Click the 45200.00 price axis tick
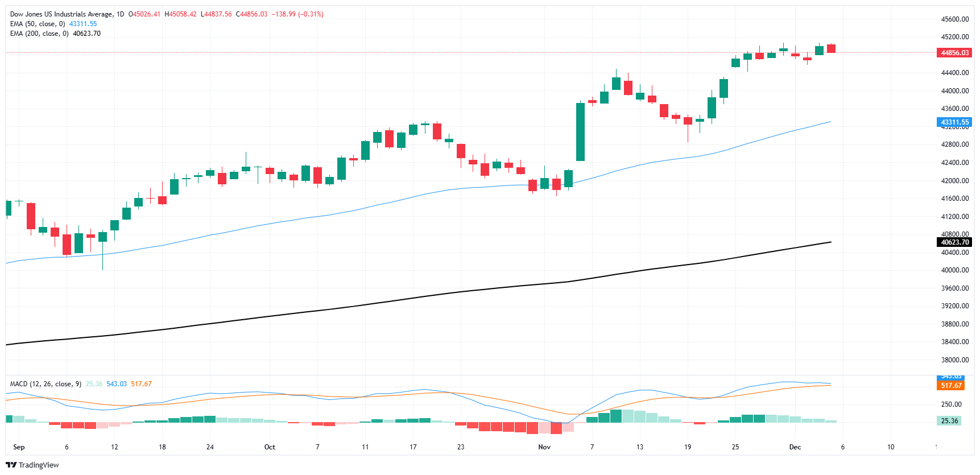Image resolution: width=980 pixels, height=475 pixels. tap(955, 37)
